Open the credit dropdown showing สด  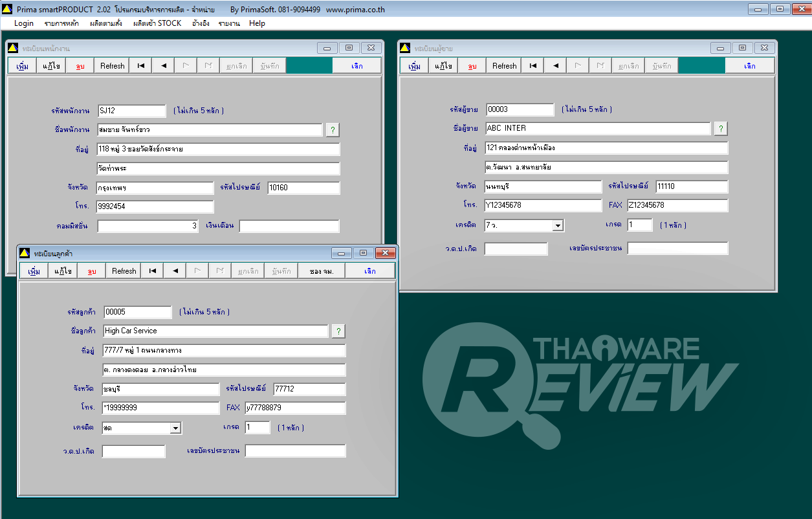click(x=175, y=428)
